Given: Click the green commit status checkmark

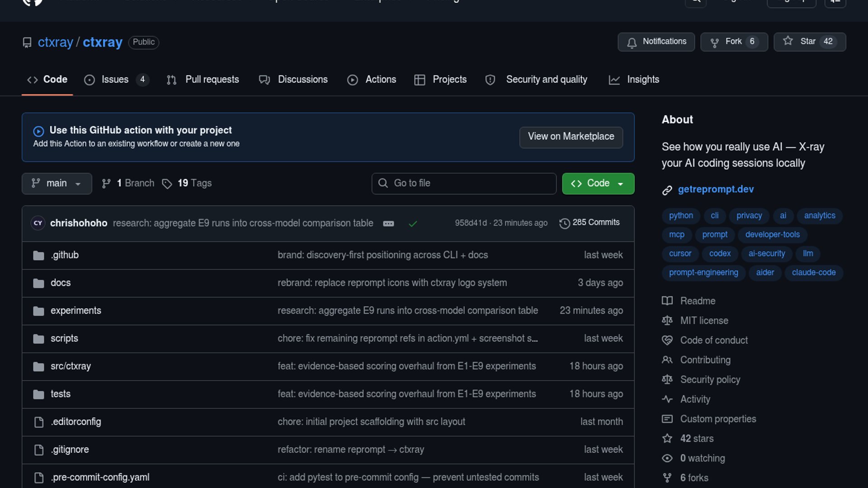Looking at the screenshot, I should point(412,224).
